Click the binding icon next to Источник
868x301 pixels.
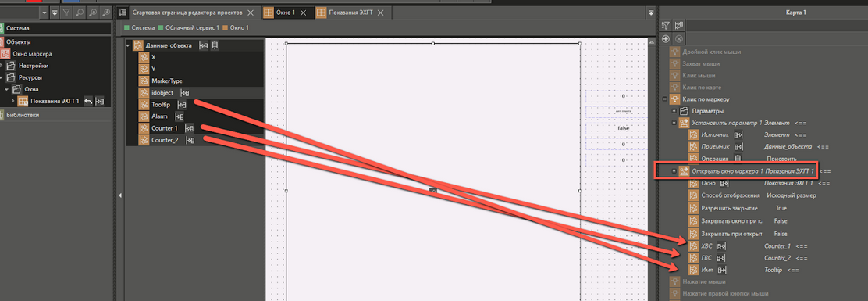tap(738, 134)
